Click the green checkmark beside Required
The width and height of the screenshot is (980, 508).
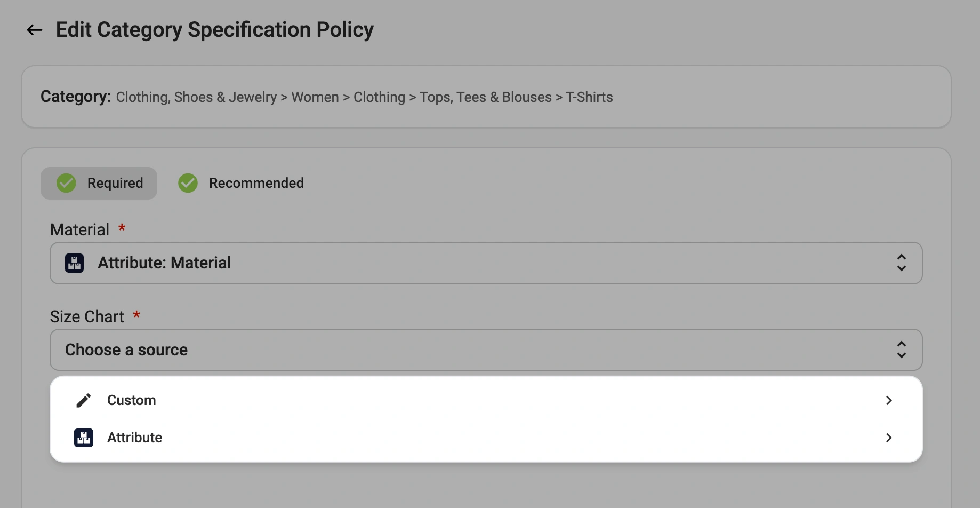(67, 183)
